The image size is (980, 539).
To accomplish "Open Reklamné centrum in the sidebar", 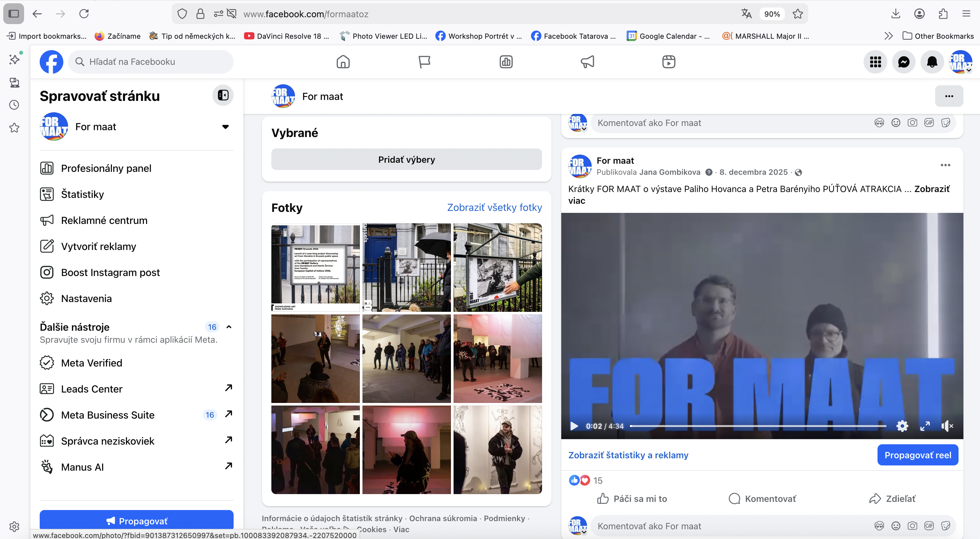I will click(x=136, y=220).
